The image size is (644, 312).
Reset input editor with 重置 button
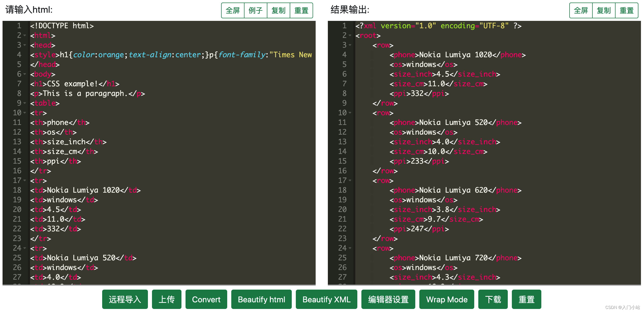301,10
